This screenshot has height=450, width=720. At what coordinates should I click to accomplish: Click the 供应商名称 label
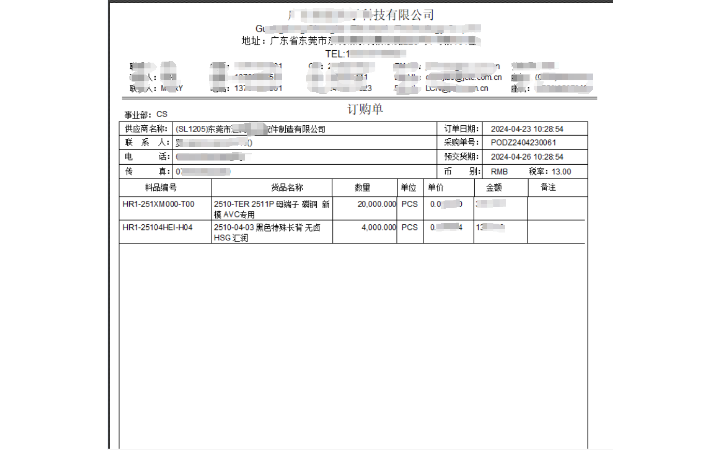click(146, 129)
